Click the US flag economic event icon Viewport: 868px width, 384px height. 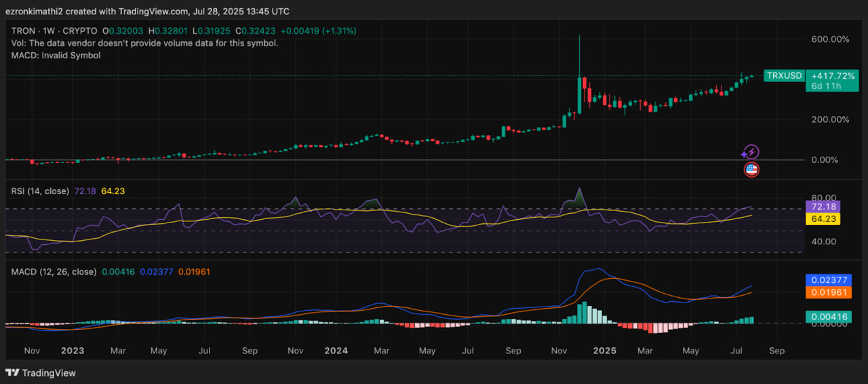[751, 170]
